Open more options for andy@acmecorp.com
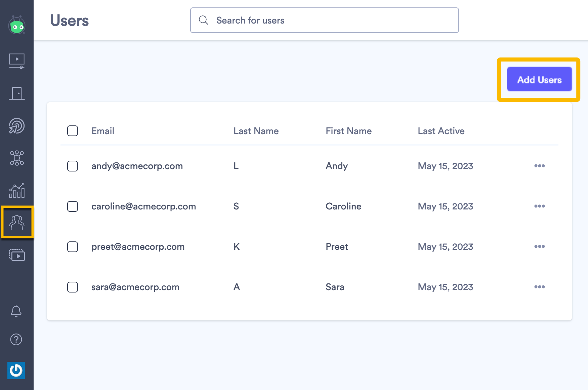Screen dimensions: 588x390 tap(539, 166)
